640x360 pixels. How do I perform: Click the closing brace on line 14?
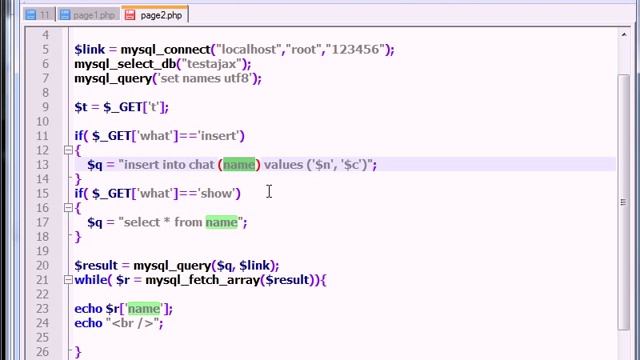(78, 179)
